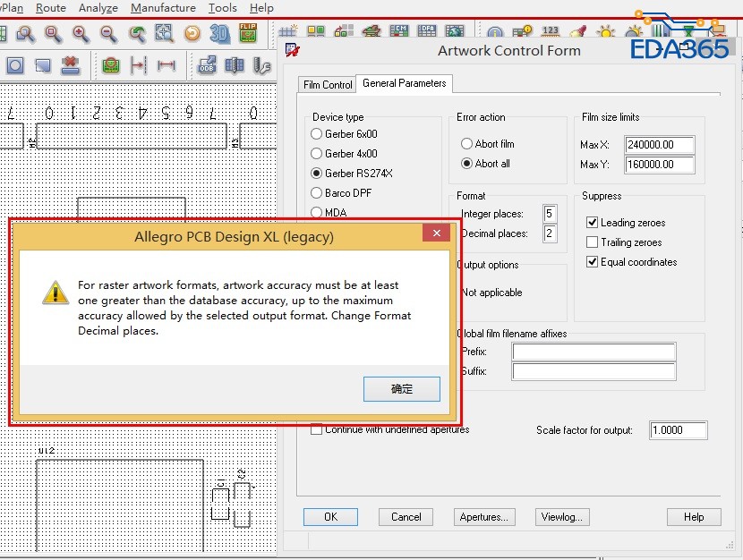Open the Manufacture menu
Viewport: 743px width, 560px height.
tap(163, 8)
